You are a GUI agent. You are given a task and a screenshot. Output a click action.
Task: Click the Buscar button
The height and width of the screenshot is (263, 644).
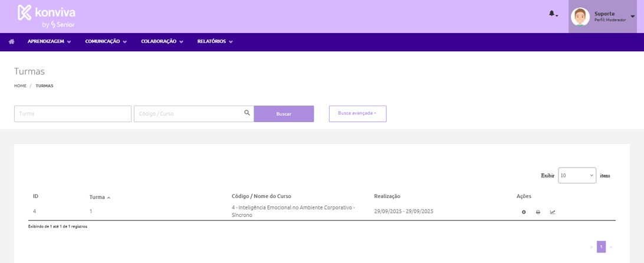coord(284,114)
